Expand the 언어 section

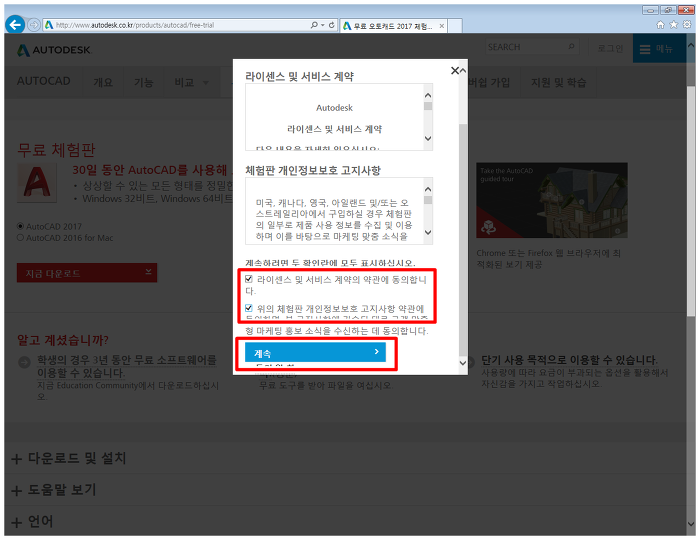[x=32, y=521]
